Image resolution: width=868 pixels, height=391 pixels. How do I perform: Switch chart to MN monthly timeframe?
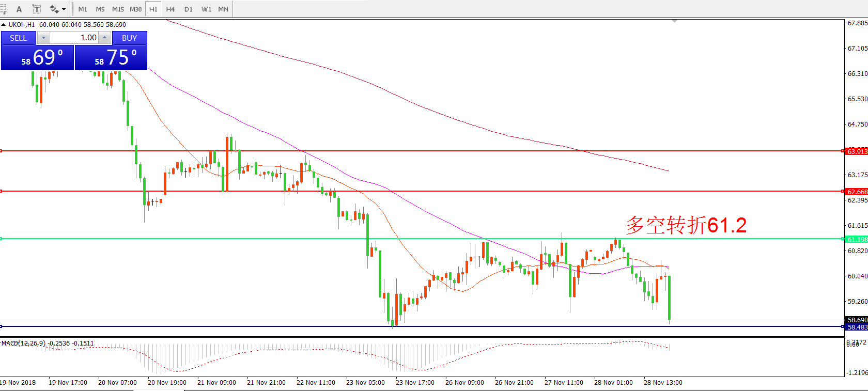click(x=223, y=9)
